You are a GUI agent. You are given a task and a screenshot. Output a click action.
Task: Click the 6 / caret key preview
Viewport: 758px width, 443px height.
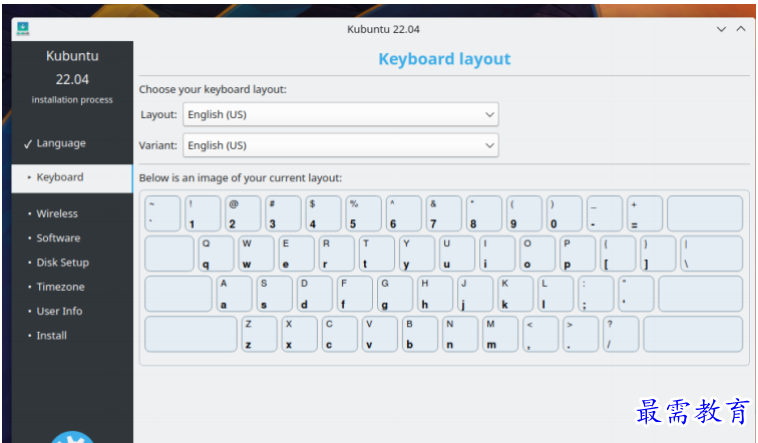tap(403, 213)
